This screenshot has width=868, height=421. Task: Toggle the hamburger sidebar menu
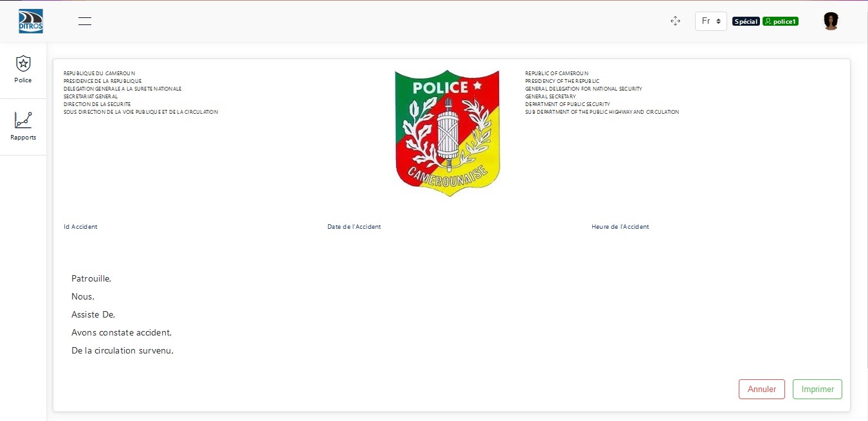(x=85, y=21)
